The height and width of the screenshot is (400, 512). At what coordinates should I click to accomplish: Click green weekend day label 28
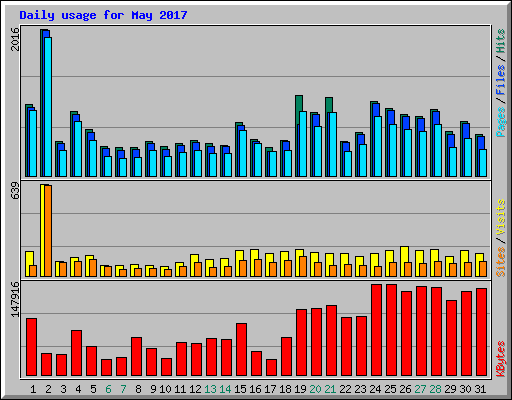435,389
